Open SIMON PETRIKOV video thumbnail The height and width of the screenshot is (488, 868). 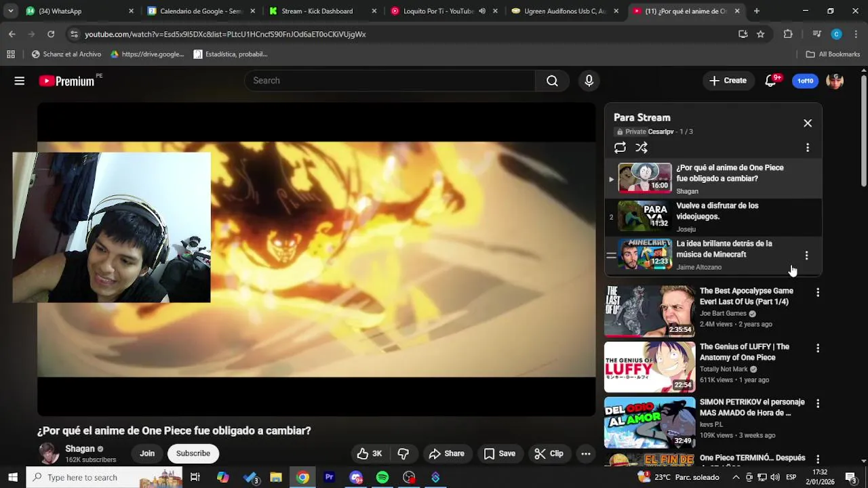(x=650, y=422)
